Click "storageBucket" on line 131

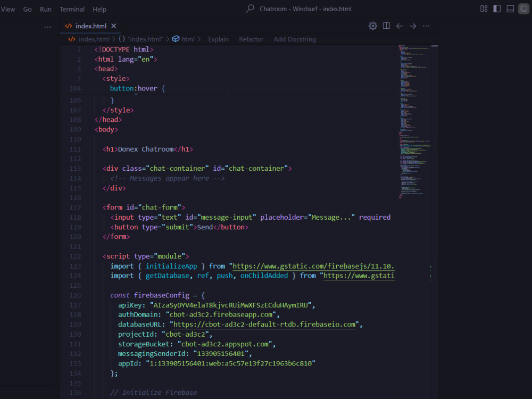tap(144, 344)
